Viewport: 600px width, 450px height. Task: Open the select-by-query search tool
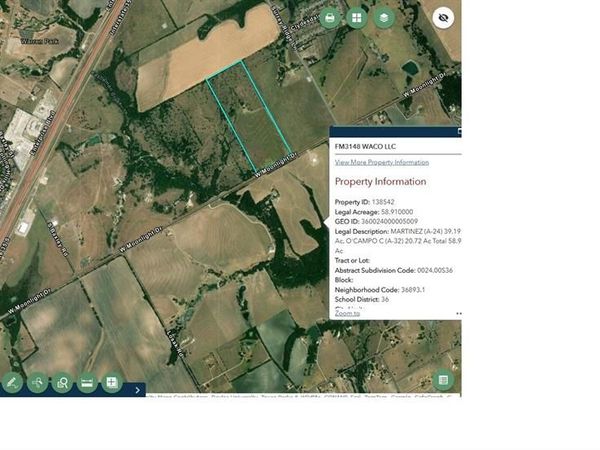38,382
